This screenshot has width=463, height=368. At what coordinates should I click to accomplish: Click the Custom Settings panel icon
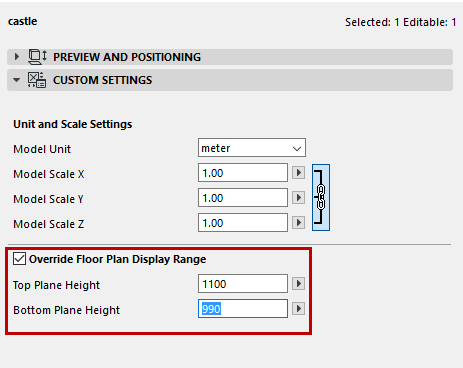[37, 80]
